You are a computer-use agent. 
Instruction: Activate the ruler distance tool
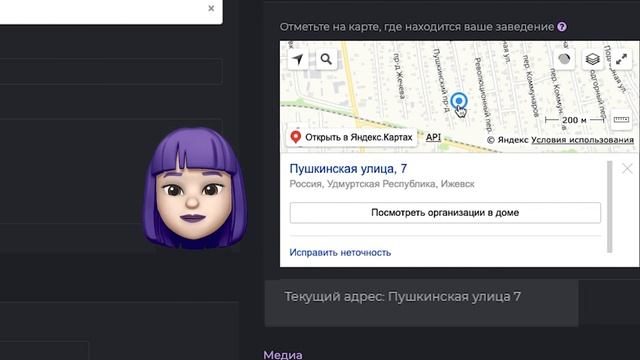[621, 120]
